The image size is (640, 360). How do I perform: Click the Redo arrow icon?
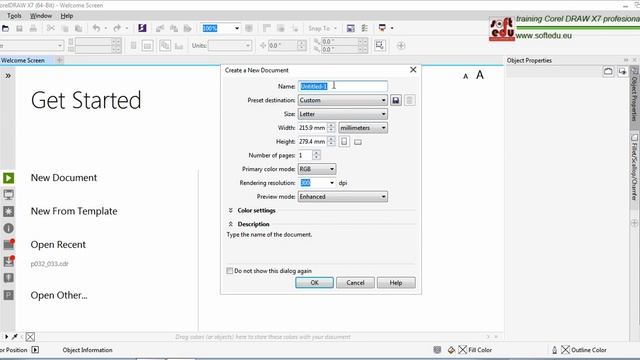point(117,28)
